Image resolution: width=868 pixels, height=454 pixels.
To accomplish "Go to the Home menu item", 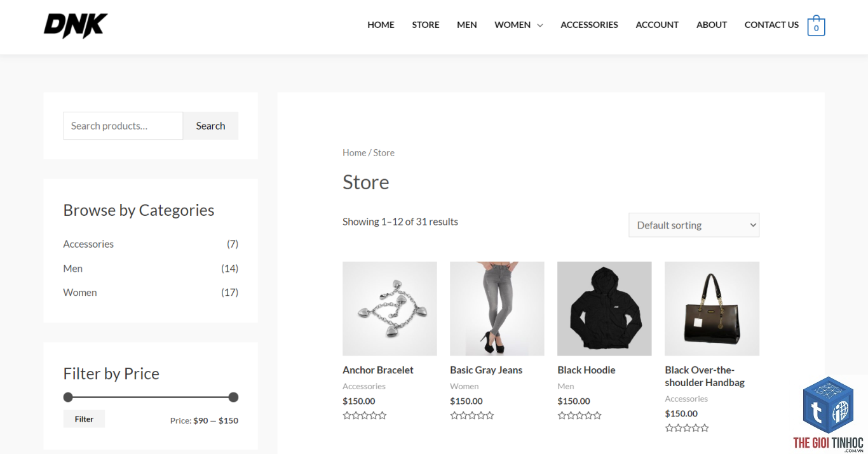I will 381,25.
